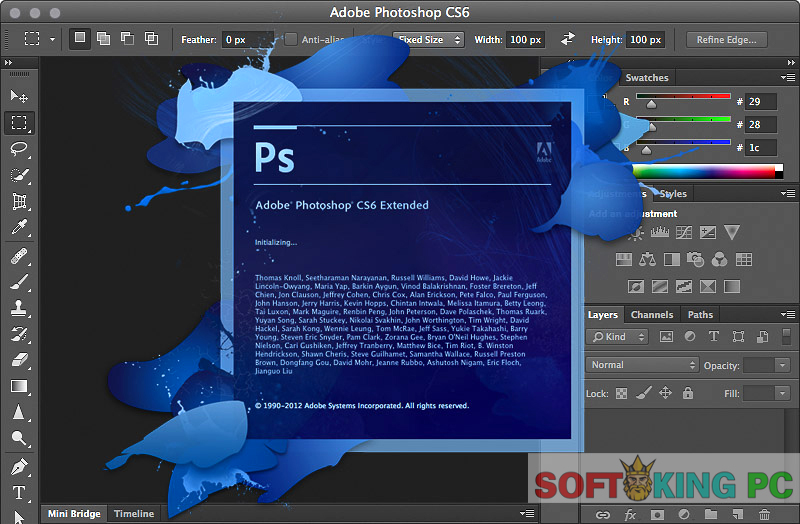Toggle Lock transparent pixels
The width and height of the screenshot is (800, 524).
click(621, 393)
